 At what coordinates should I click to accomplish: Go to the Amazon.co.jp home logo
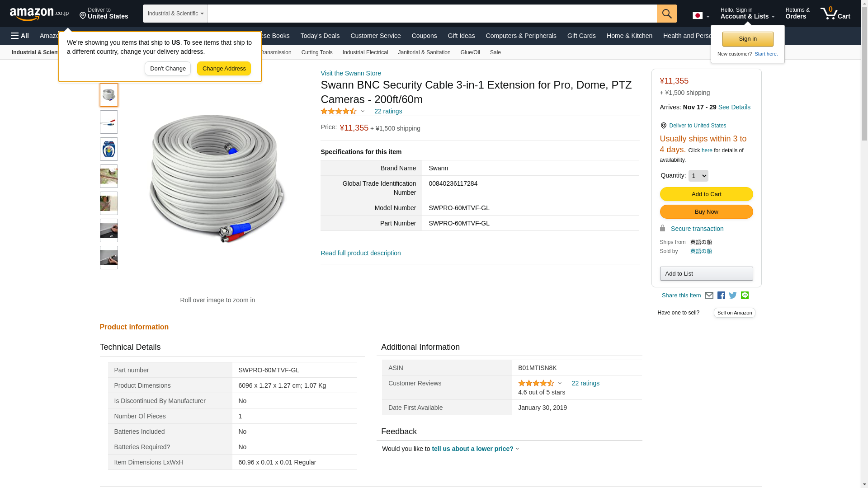coord(39,14)
